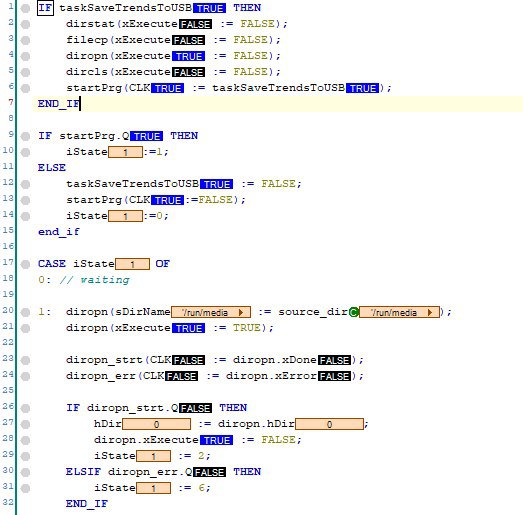This screenshot has height=515, width=523.
Task: Click the CASE keyword on line 17
Action: pos(52,264)
